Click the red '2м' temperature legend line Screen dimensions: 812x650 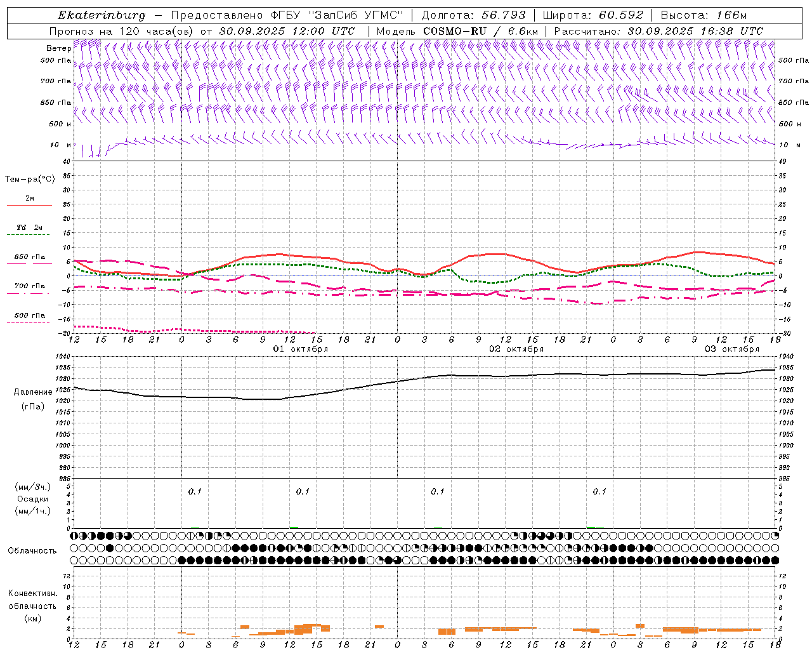click(29, 206)
